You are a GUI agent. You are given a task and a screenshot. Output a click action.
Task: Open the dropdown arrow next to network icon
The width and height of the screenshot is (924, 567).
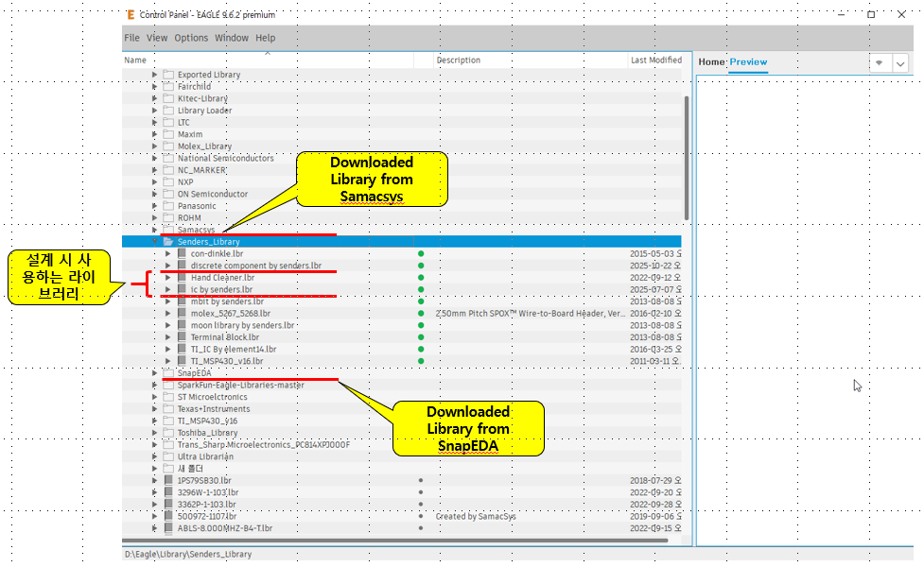899,62
